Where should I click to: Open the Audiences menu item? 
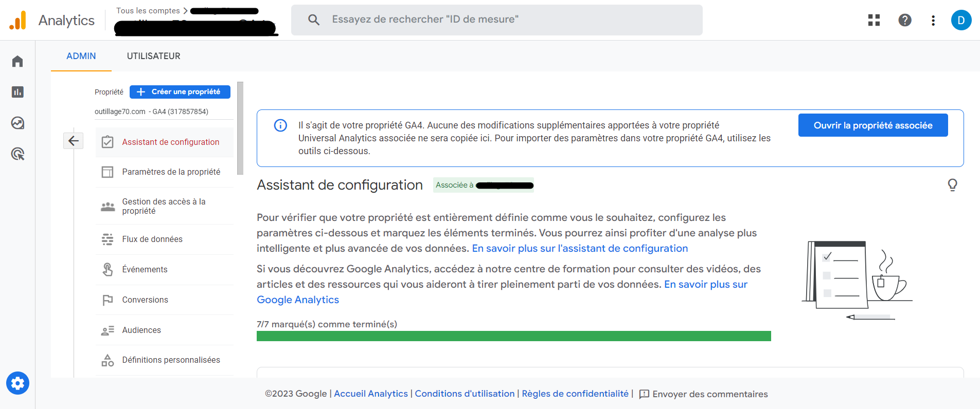[x=165, y=330]
